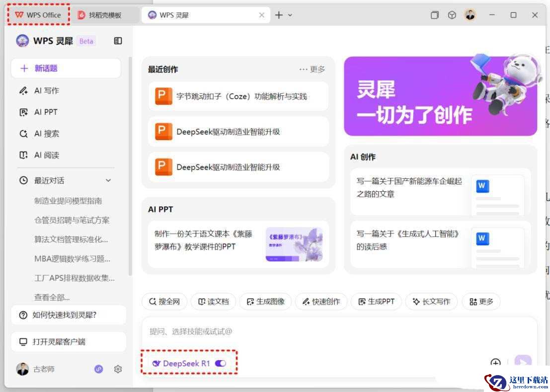Viewport: 550px width, 392px height.
Task: Click the PPT icon beside 字节跳动扣子
Action: [163, 96]
